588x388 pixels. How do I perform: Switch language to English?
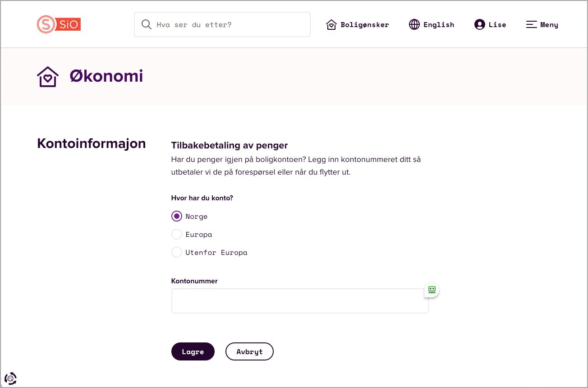(438, 25)
